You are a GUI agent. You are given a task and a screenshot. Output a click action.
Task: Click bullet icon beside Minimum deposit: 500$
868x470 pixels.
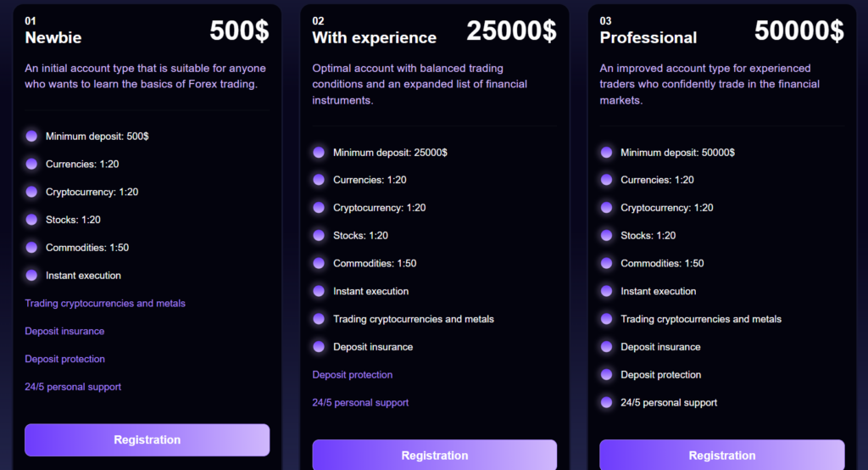click(31, 136)
